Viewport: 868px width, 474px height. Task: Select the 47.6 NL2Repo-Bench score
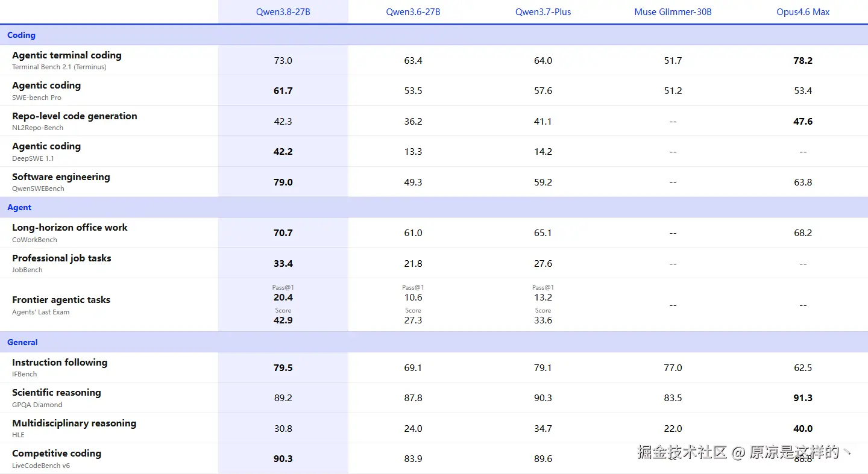(x=803, y=122)
